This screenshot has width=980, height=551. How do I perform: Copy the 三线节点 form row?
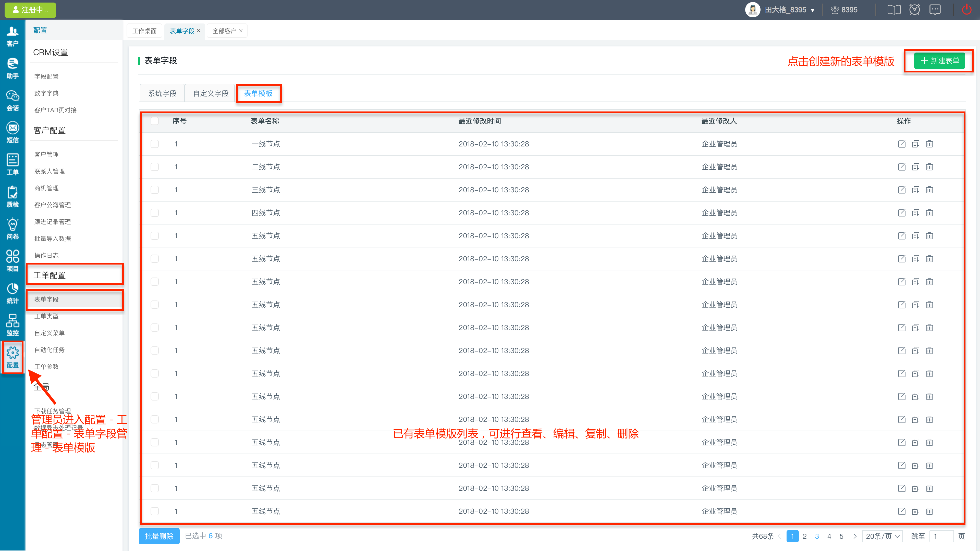pos(916,190)
